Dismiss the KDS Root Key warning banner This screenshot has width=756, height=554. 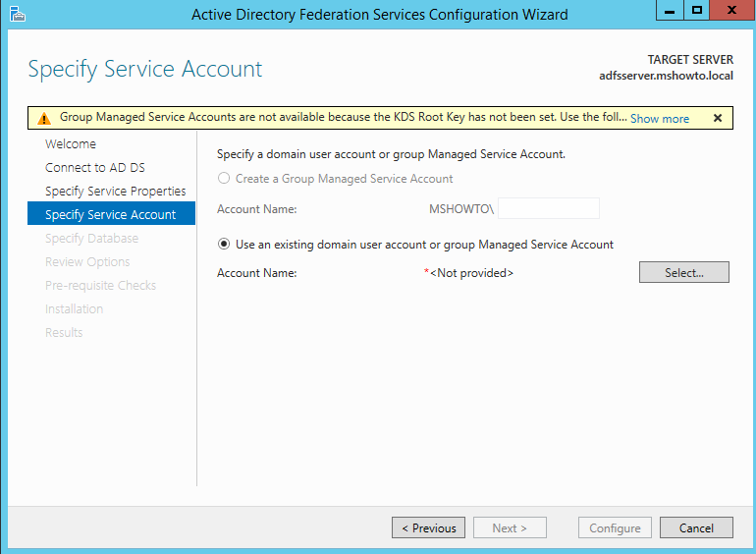(x=718, y=118)
